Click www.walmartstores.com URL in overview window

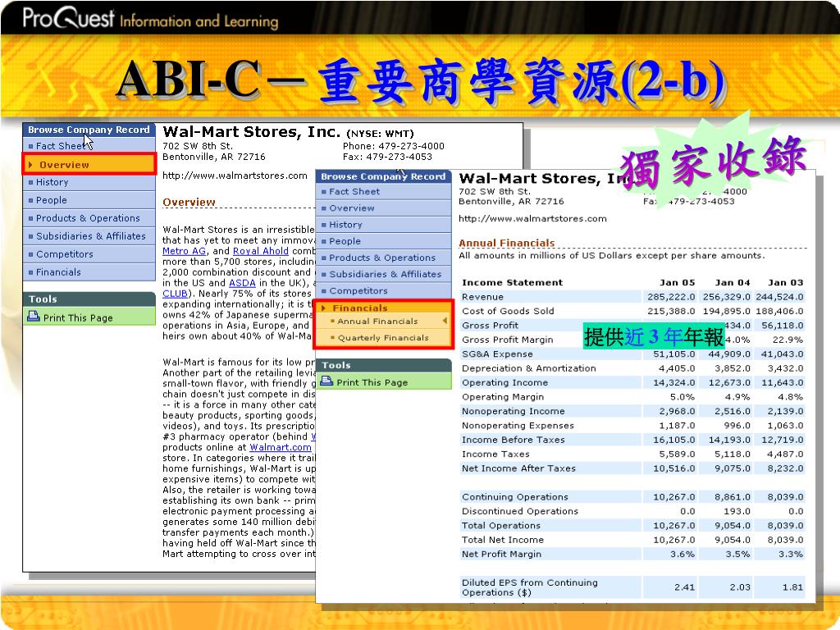point(235,176)
